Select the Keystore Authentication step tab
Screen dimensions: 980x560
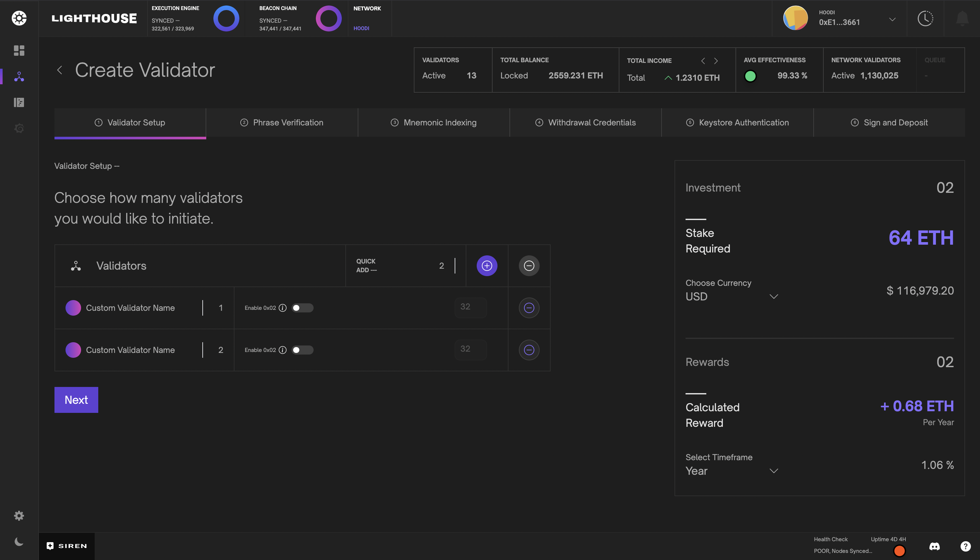(x=738, y=123)
